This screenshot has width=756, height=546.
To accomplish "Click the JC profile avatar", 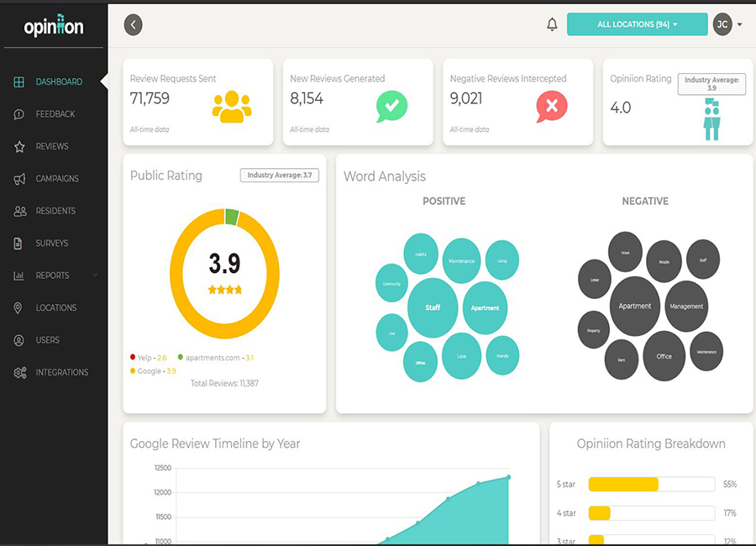I will pos(722,24).
